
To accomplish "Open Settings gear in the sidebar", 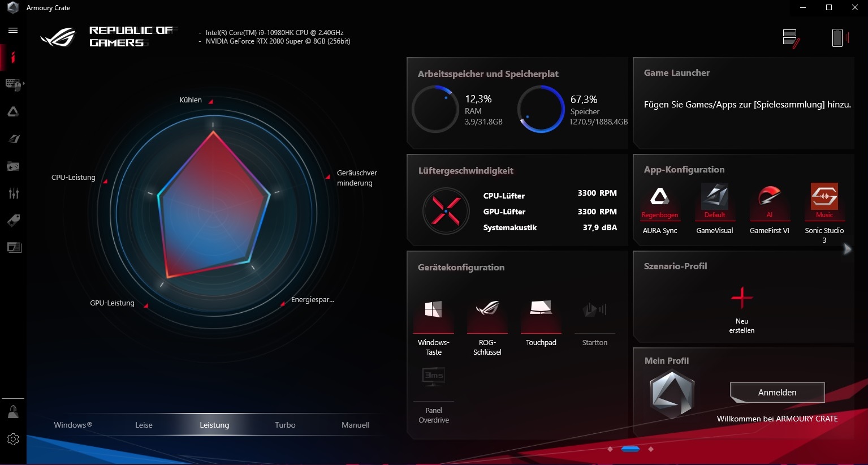I will pos(13,440).
